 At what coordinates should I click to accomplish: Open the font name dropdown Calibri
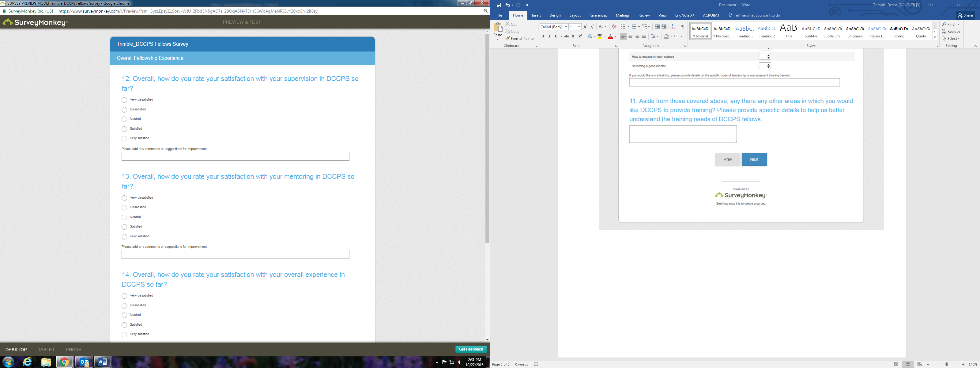coord(566,27)
